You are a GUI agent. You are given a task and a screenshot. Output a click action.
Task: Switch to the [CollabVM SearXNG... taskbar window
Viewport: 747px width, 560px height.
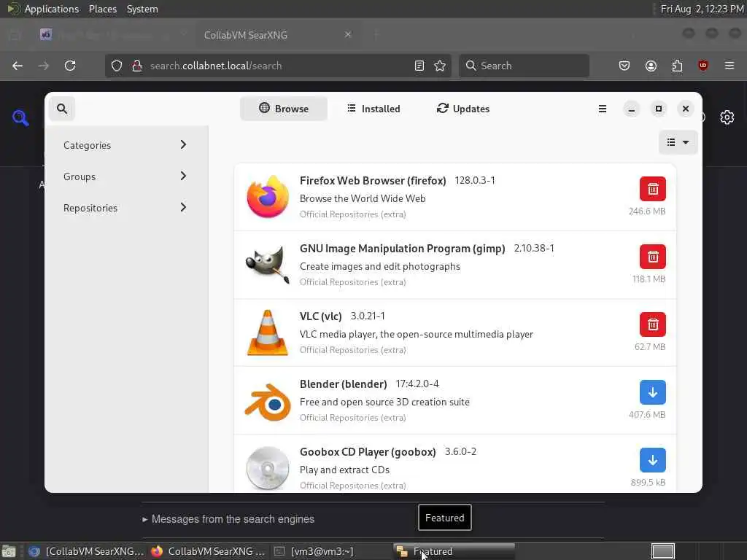pyautogui.click(x=86, y=551)
